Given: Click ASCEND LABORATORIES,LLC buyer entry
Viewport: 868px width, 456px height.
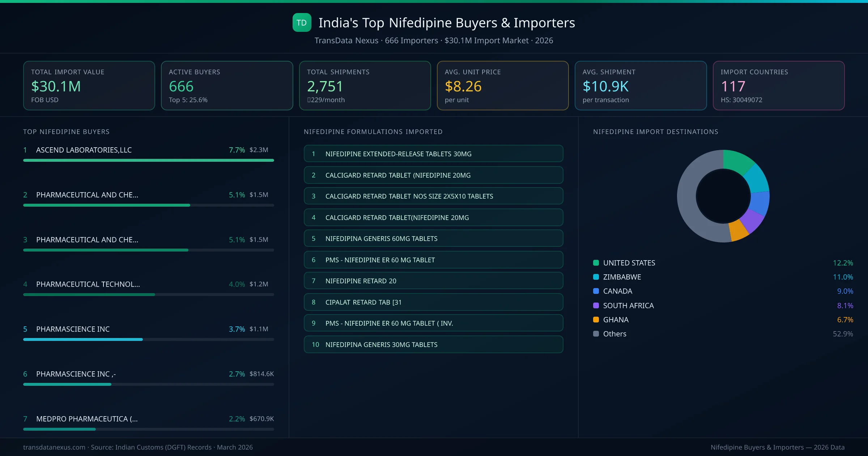Looking at the screenshot, I should [84, 150].
